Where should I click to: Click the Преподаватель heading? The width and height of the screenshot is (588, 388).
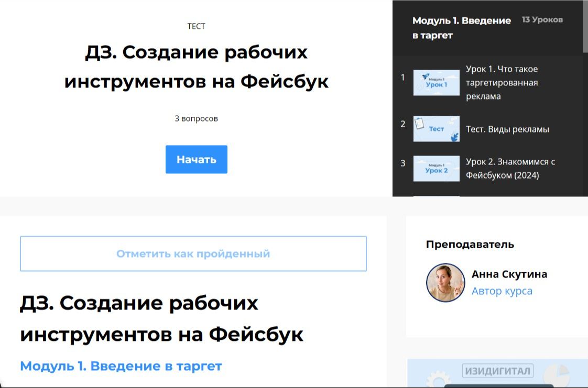tap(470, 245)
